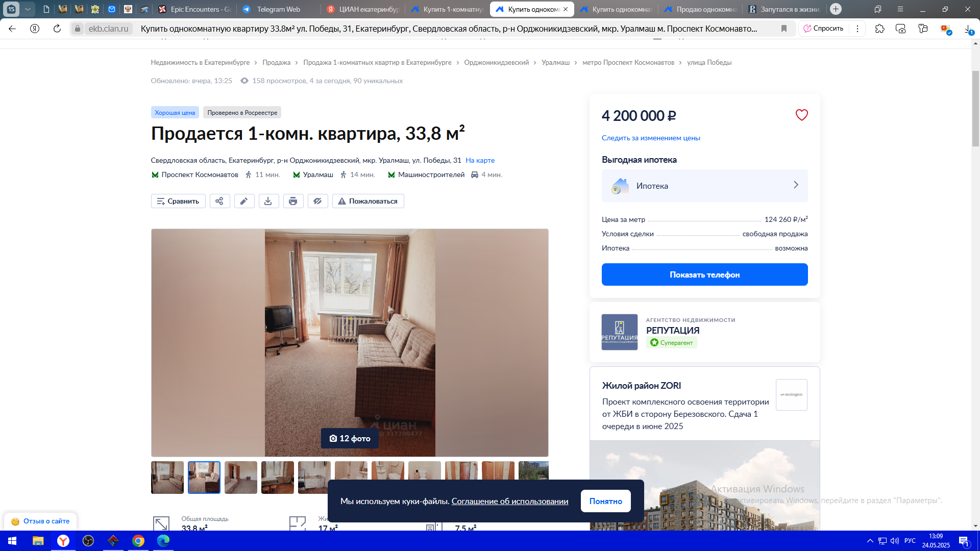Share this listing via share icon
The width and height of the screenshot is (980, 551).
[219, 201]
